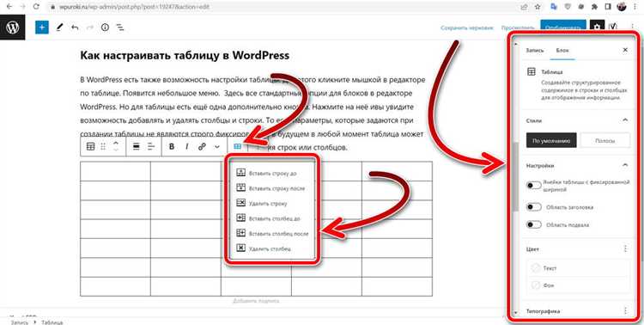Open the browser profile avatar

click(x=622, y=7)
